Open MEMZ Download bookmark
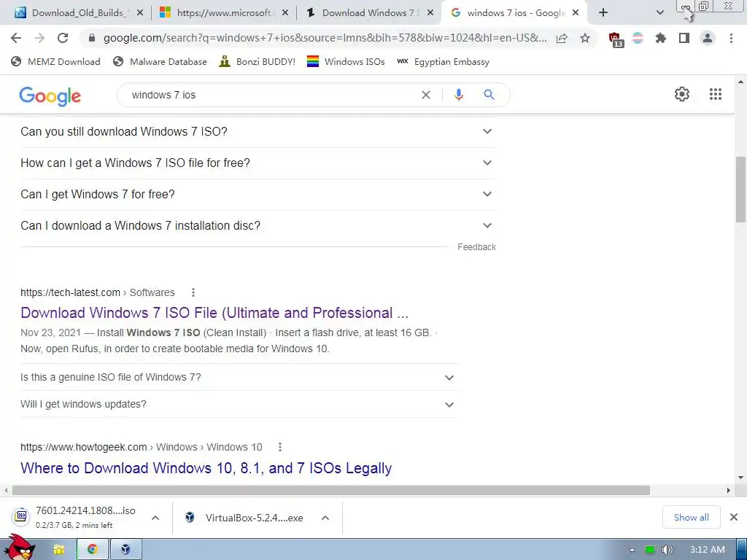The height and width of the screenshot is (560, 747). click(x=56, y=61)
